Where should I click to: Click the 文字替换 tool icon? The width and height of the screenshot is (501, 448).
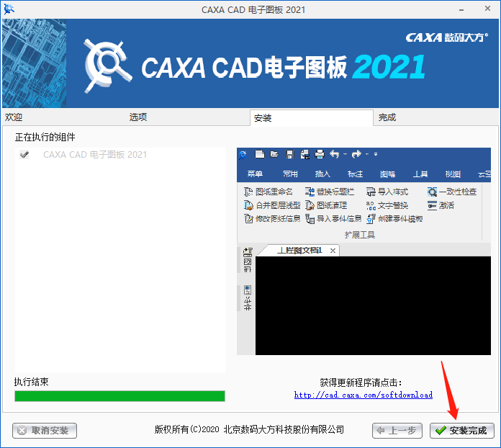371,205
